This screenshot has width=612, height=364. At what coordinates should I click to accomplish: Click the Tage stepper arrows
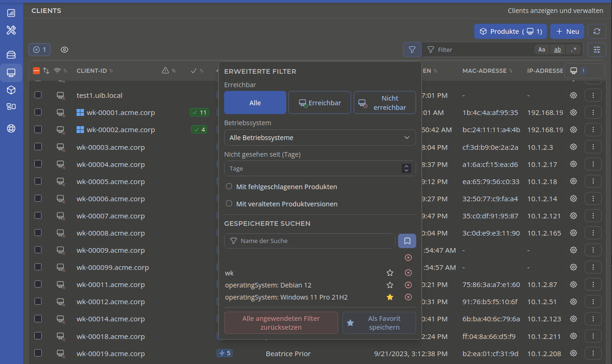point(406,169)
